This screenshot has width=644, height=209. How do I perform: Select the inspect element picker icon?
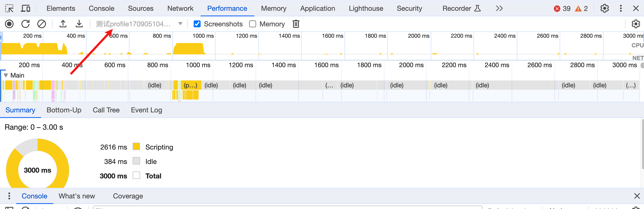[9, 8]
